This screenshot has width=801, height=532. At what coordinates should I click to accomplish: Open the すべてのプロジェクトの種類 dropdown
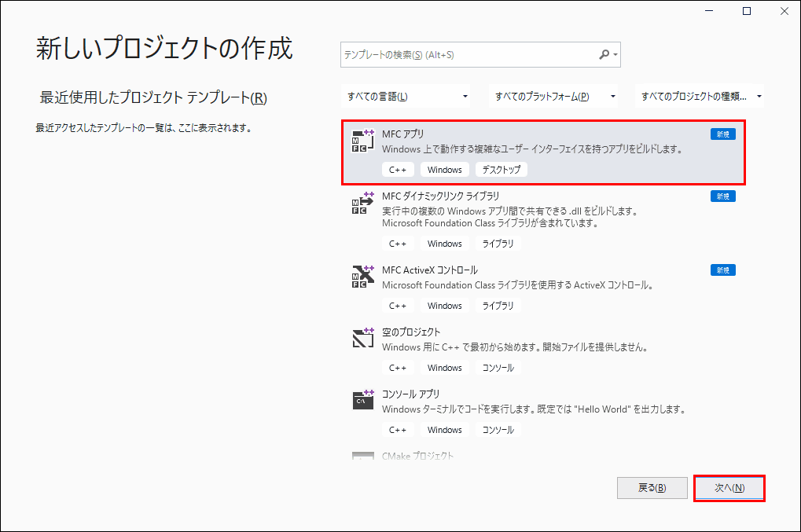point(700,97)
